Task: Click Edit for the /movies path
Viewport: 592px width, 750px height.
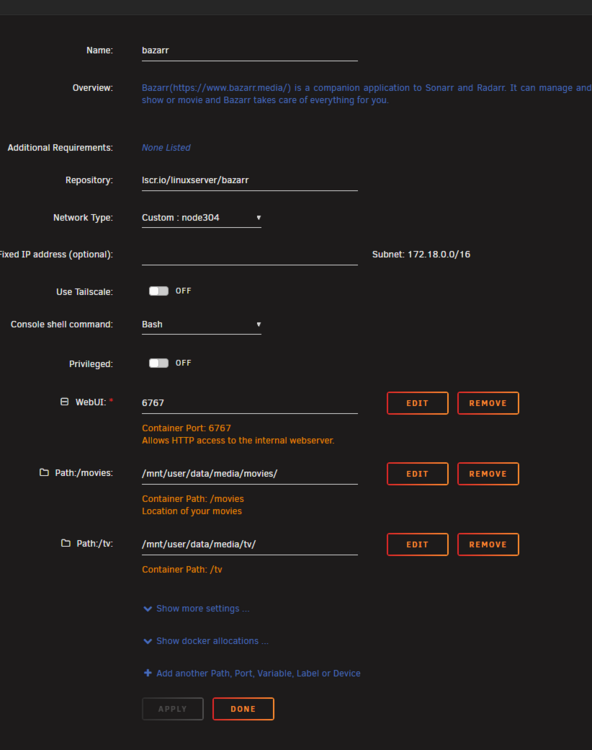Action: [x=417, y=474]
